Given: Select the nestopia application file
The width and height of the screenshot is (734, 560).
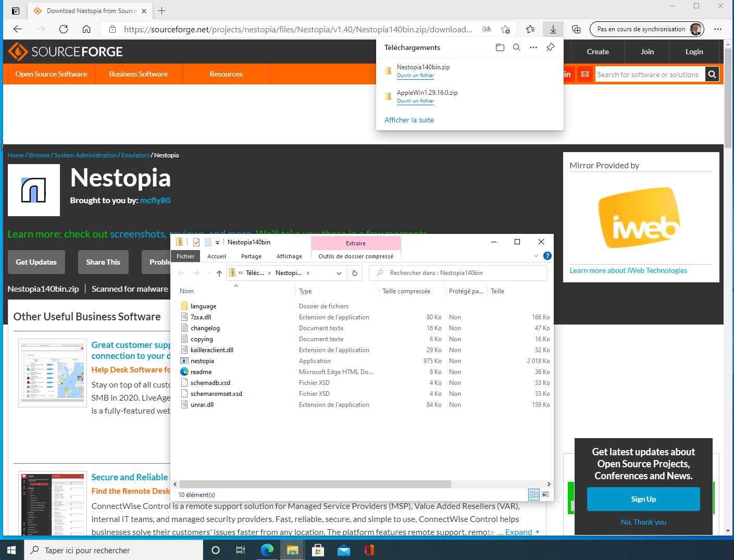Looking at the screenshot, I should tap(202, 361).
